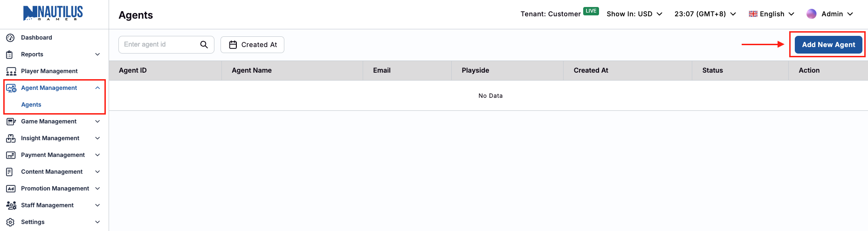Click the Insight Management icon
The width and height of the screenshot is (868, 231).
pyautogui.click(x=11, y=138)
